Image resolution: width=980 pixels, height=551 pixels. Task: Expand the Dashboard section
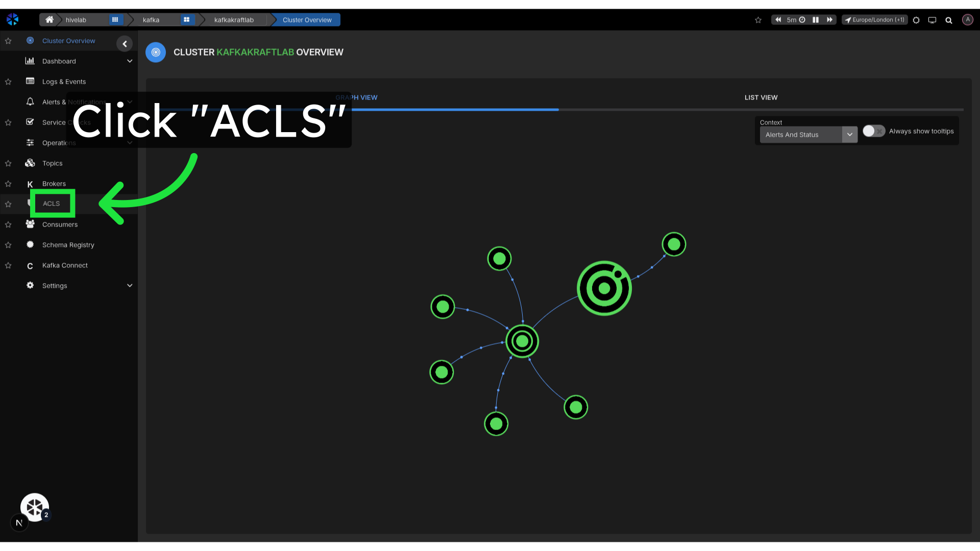pos(130,61)
